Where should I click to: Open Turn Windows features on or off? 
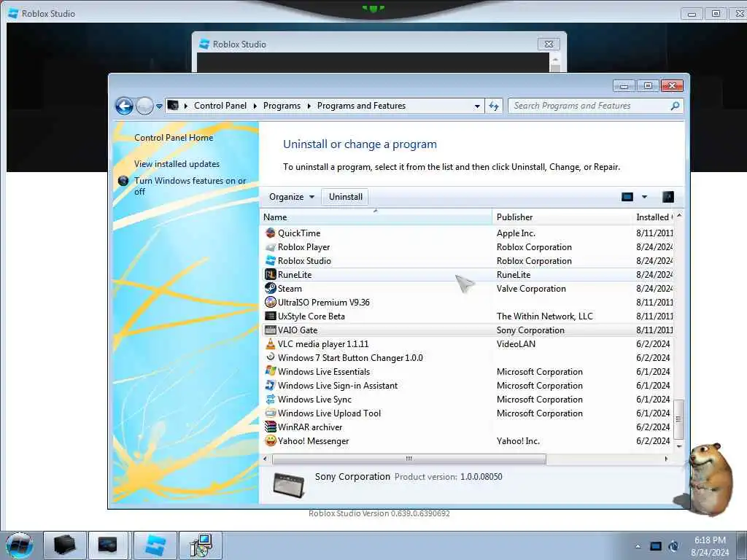(x=190, y=186)
